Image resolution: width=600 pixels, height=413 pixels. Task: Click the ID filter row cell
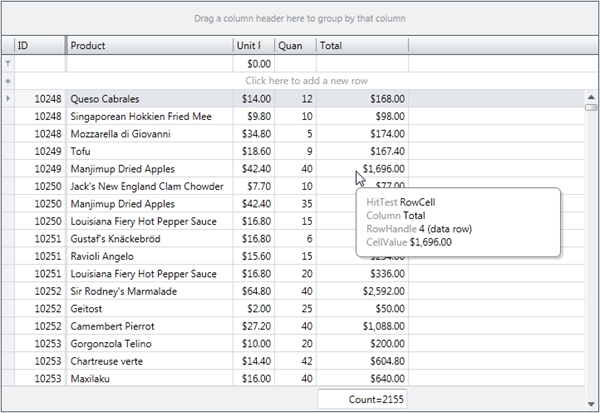tap(40, 64)
